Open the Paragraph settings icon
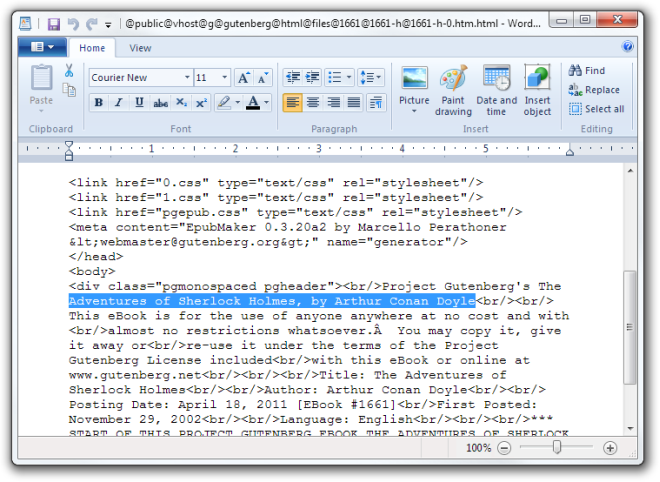The width and height of the screenshot is (660, 482). (376, 102)
